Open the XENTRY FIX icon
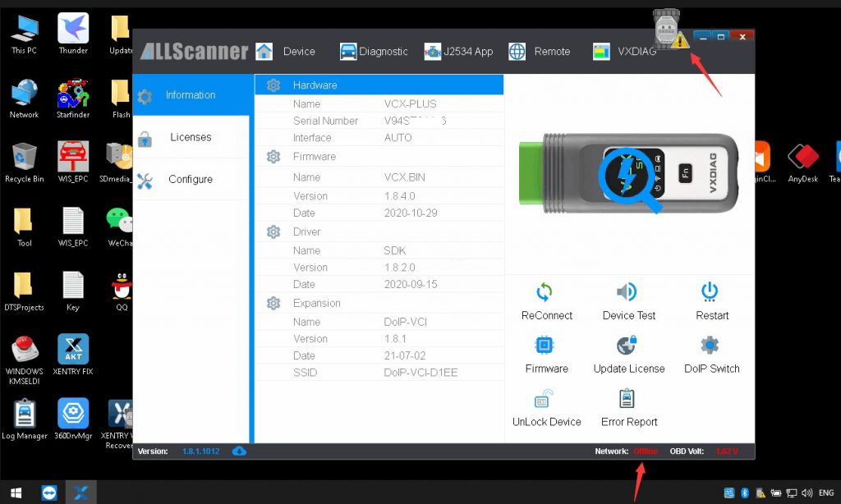The width and height of the screenshot is (841, 504). click(x=73, y=355)
